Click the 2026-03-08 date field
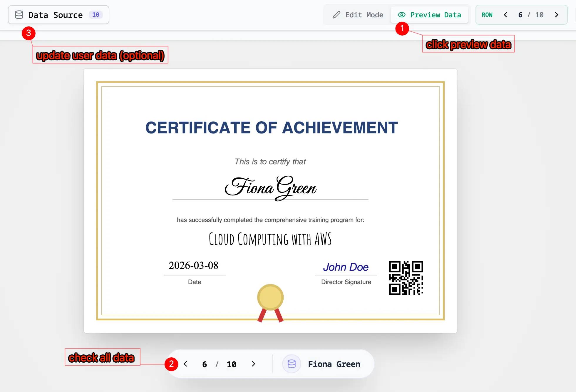Screen dimensions: 576x392 (x=194, y=265)
